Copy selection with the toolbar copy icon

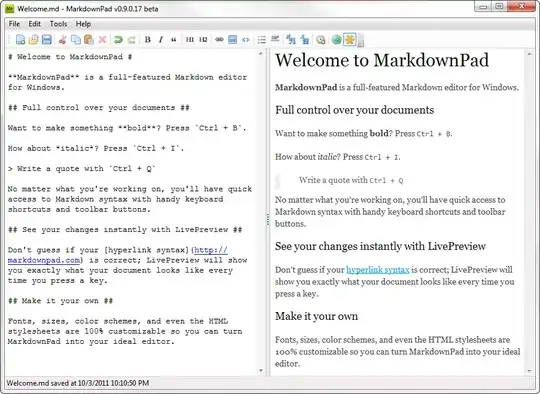click(75, 40)
